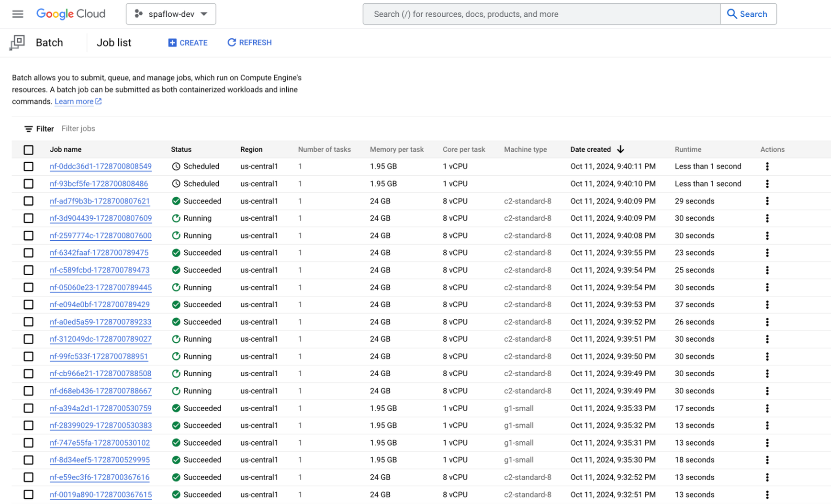The image size is (831, 504).
Task: Sort by Status column header
Action: pyautogui.click(x=181, y=149)
